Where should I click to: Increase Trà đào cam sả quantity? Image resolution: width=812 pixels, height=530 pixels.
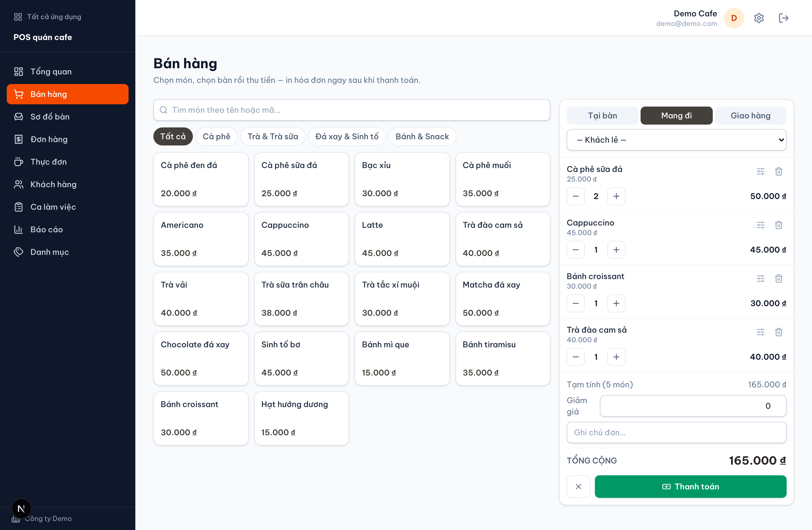click(x=616, y=357)
